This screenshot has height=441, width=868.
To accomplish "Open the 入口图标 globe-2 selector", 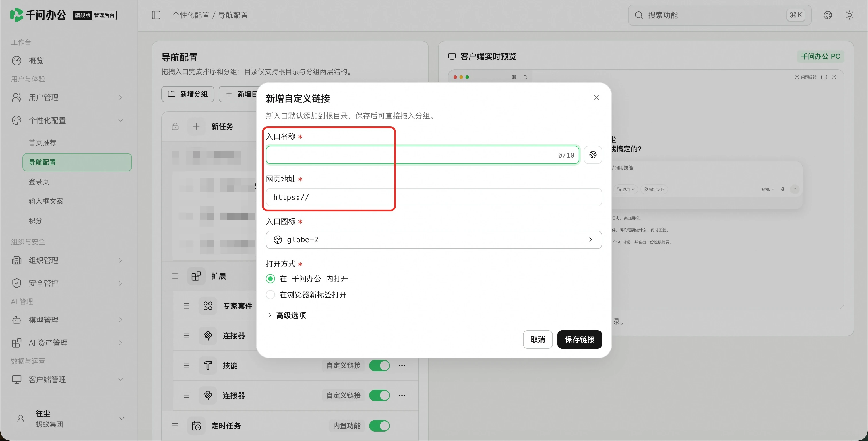I will (434, 240).
